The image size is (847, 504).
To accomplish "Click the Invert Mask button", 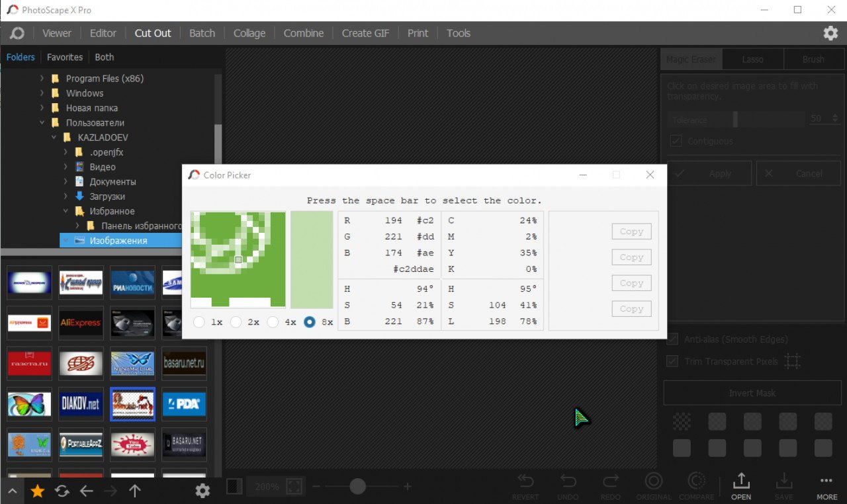I will click(x=752, y=393).
